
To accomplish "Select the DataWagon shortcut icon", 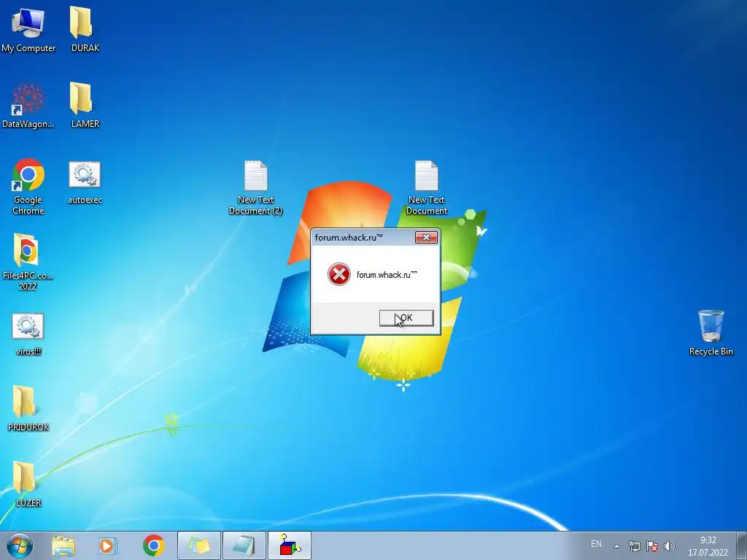I will (28, 106).
